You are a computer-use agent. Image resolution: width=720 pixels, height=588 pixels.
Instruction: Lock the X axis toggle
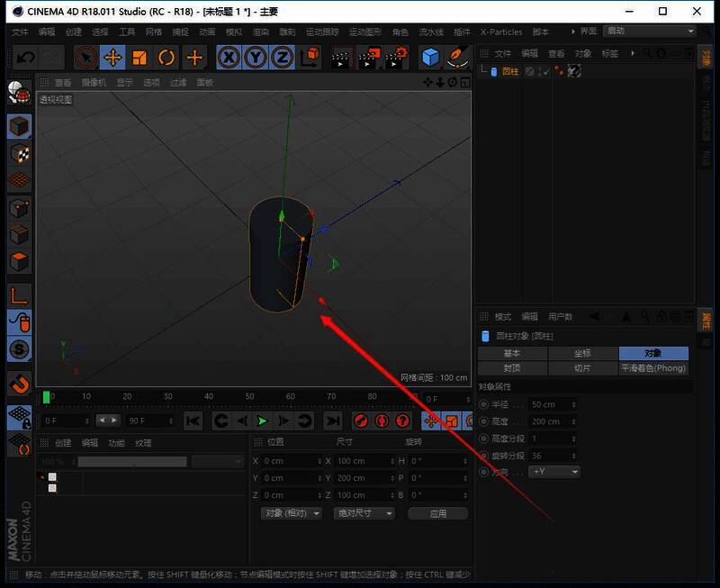[228, 58]
